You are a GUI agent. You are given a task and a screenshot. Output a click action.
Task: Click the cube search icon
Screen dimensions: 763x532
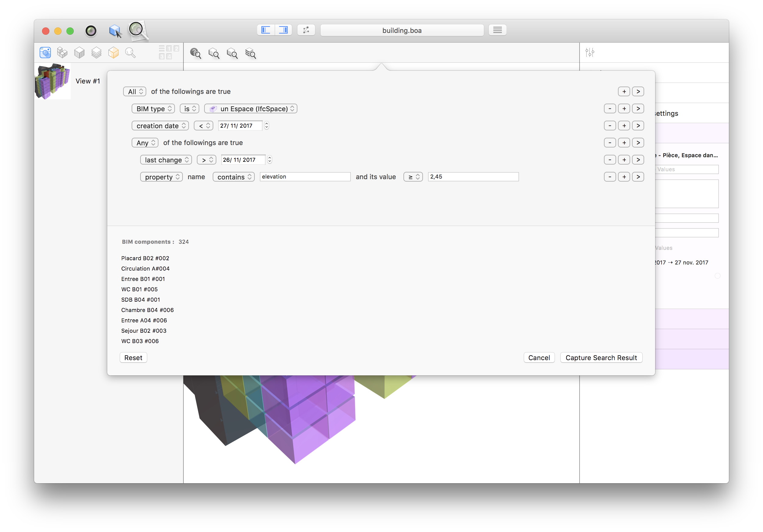[214, 53]
